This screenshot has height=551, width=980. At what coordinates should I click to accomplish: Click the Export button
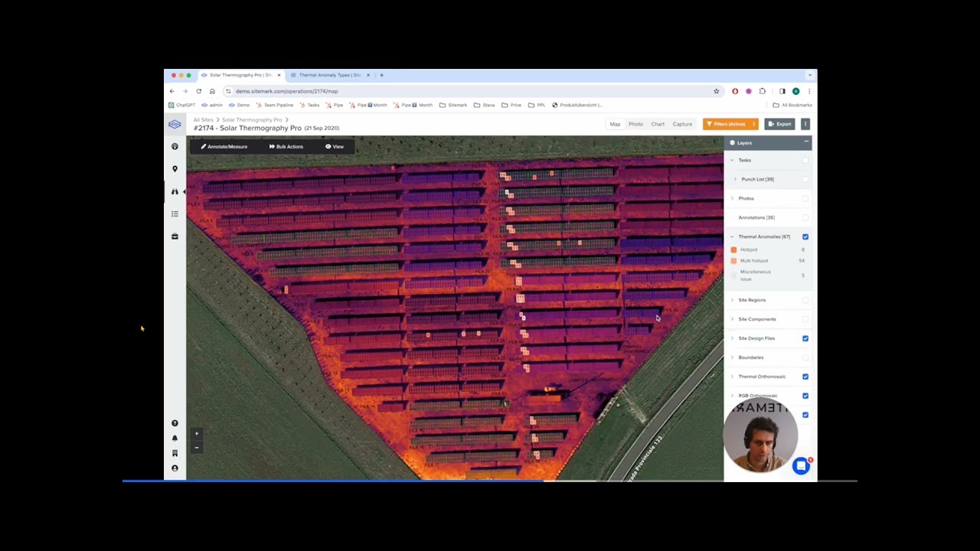781,124
